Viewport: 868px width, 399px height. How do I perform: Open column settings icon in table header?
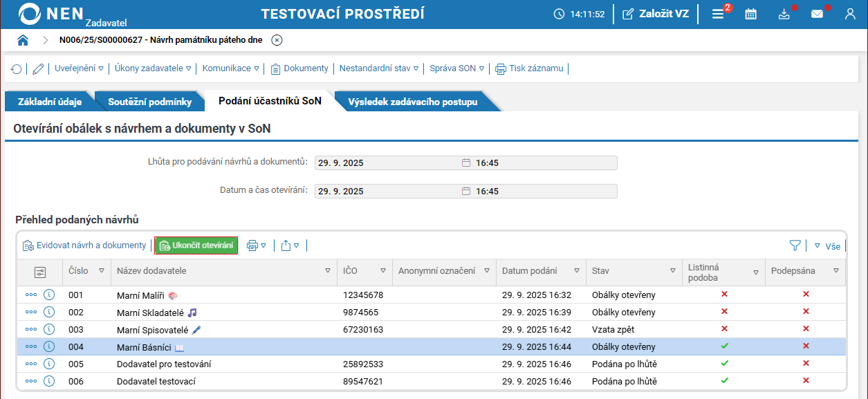(x=40, y=272)
